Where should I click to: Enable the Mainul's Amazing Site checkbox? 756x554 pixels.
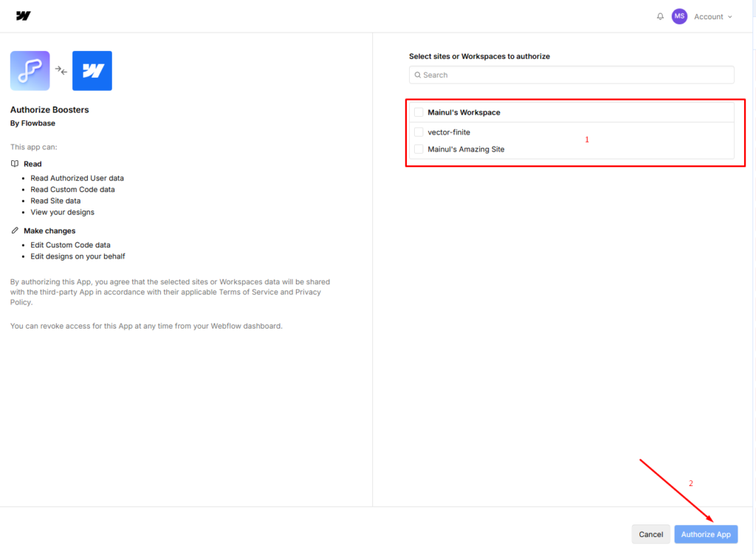coord(419,149)
